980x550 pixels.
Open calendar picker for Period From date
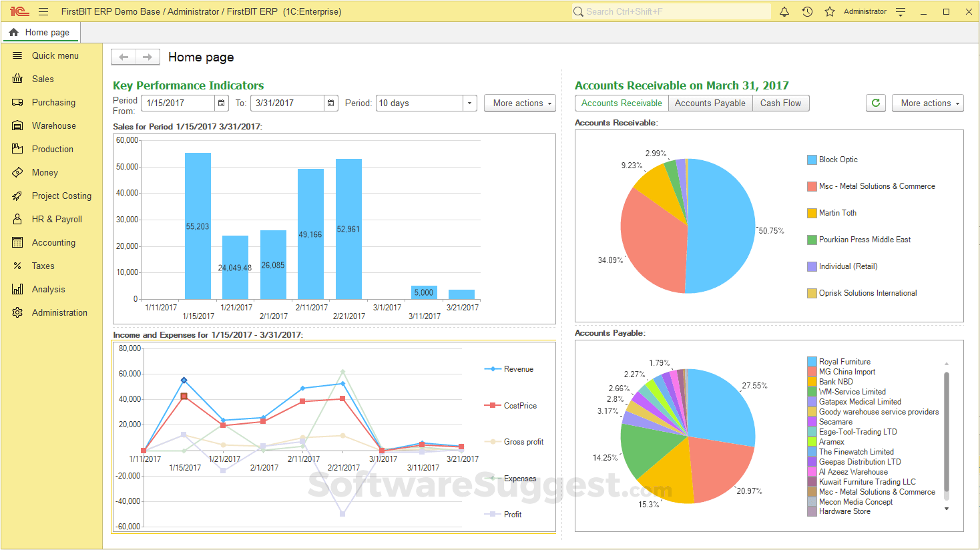[221, 103]
